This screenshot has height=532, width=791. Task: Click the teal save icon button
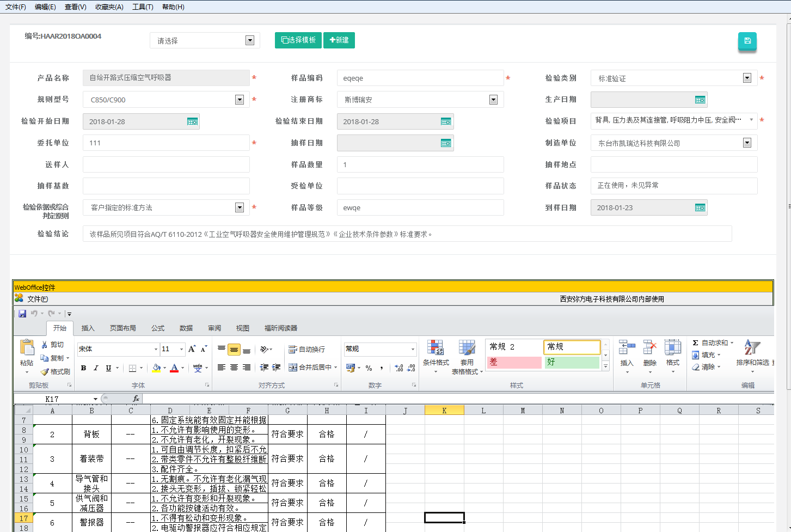coord(747,41)
